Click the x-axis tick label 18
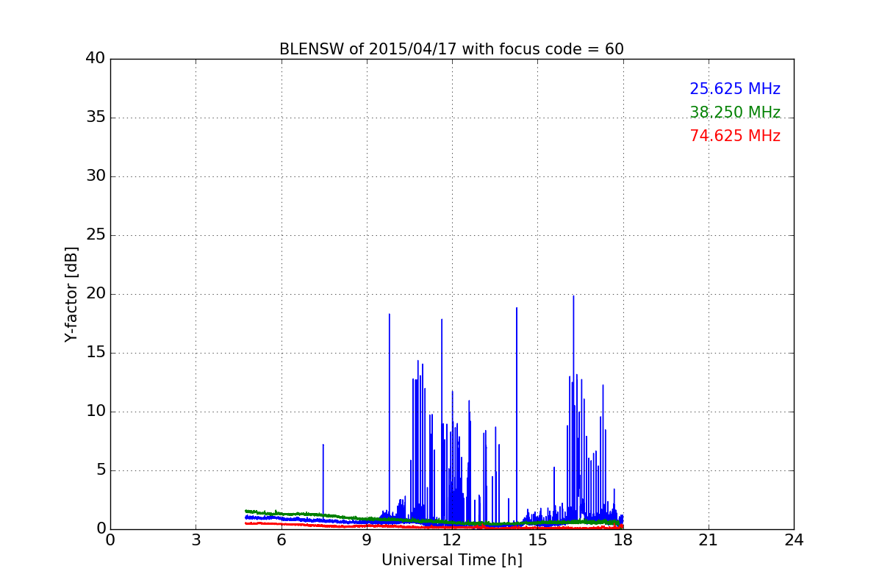The width and height of the screenshot is (882, 588). 623,540
